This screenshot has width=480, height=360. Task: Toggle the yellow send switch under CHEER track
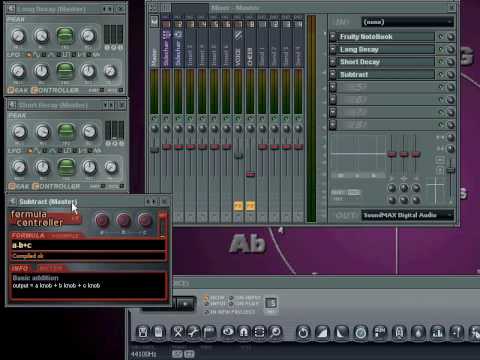coord(250,206)
